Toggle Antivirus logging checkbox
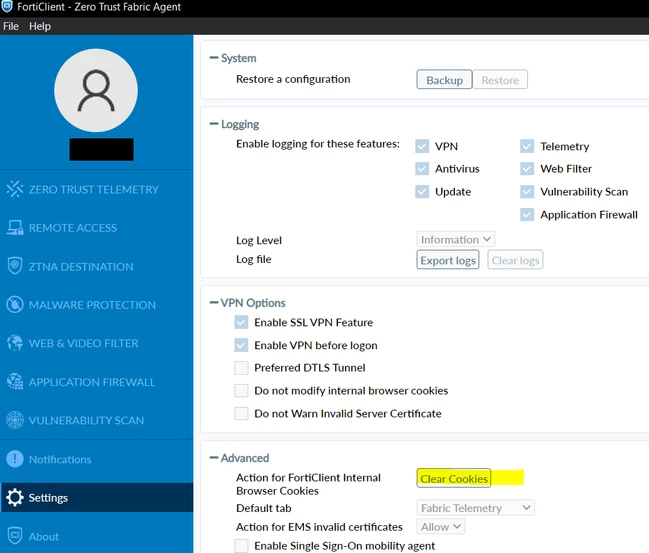Viewport: 649px width, 553px height. pyautogui.click(x=422, y=168)
